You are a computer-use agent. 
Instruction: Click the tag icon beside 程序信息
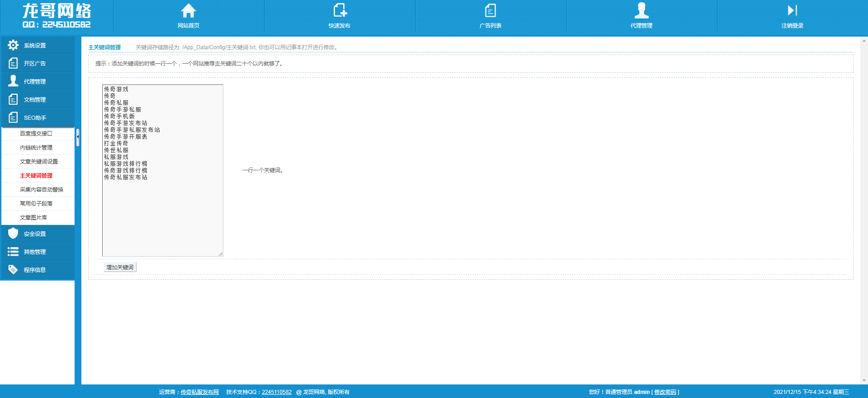13,270
